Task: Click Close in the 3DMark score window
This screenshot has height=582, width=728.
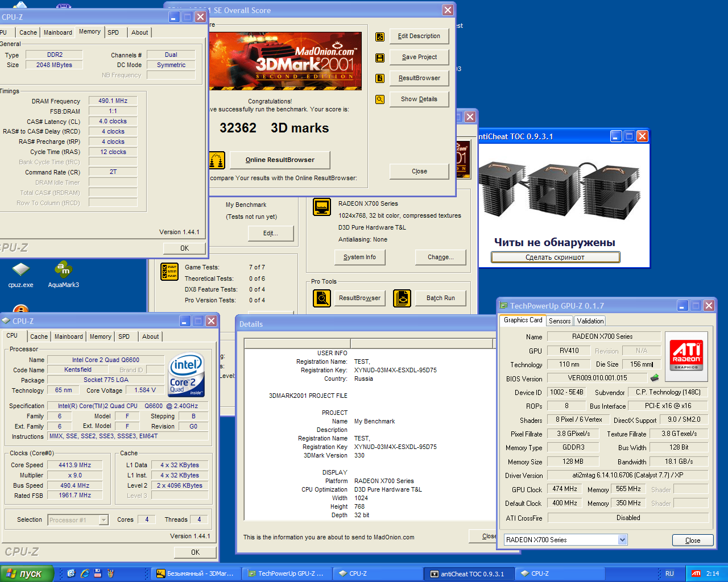Action: pos(419,172)
